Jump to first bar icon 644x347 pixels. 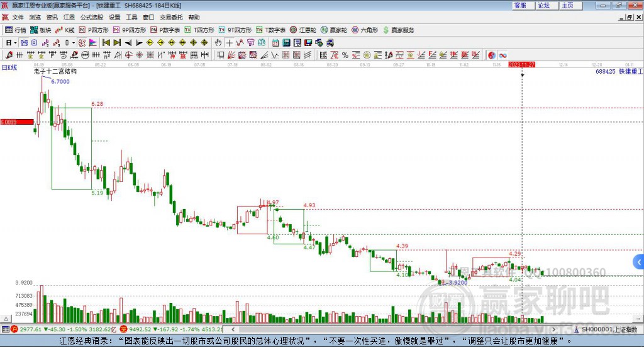(106, 43)
